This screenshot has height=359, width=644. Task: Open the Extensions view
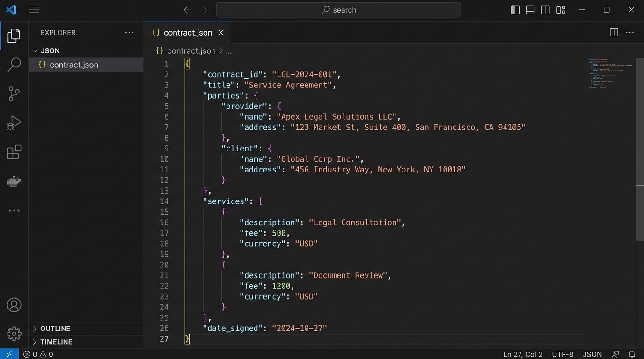(x=14, y=152)
